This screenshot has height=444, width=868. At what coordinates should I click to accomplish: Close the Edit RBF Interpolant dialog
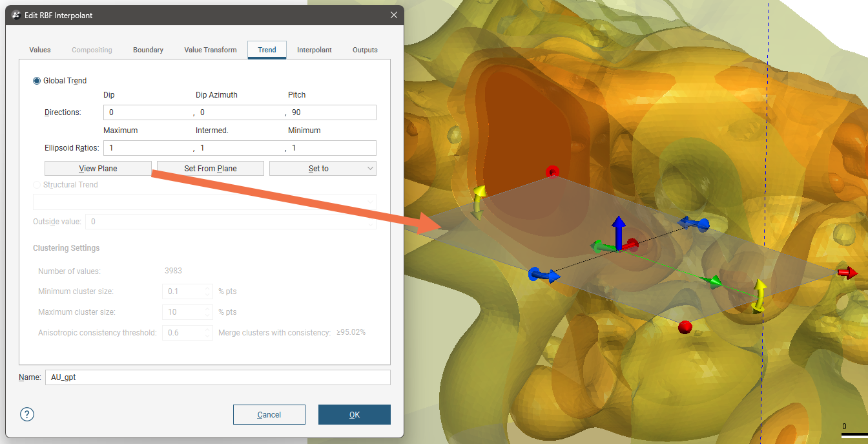394,15
